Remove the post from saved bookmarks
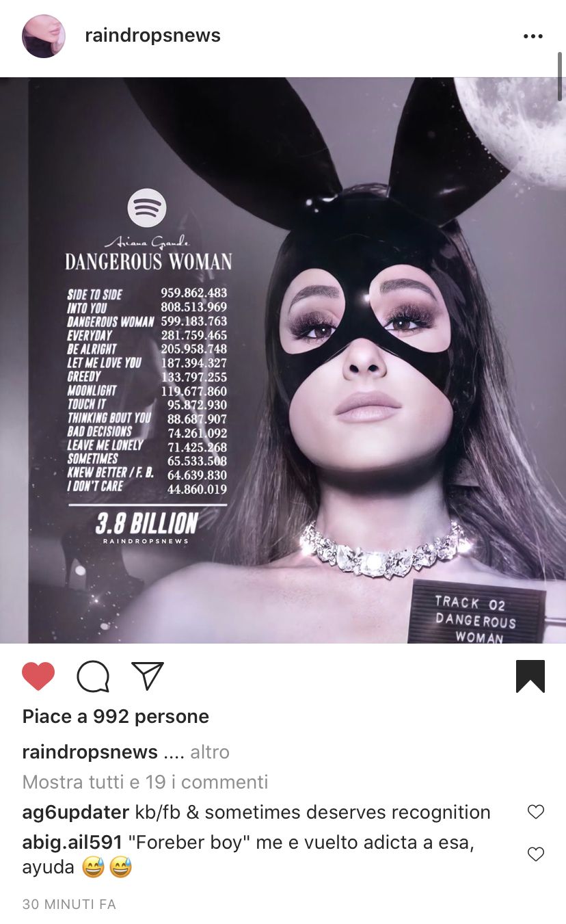The height and width of the screenshot is (924, 566). coord(530,676)
